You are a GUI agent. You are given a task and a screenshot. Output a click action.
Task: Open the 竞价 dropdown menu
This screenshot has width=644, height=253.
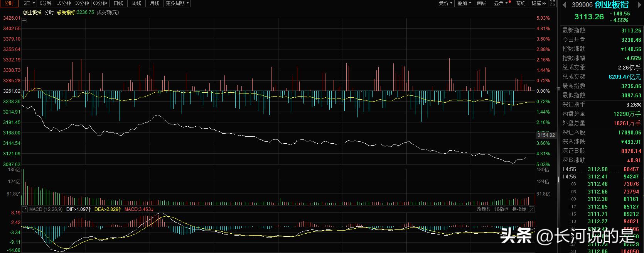coord(445,3)
